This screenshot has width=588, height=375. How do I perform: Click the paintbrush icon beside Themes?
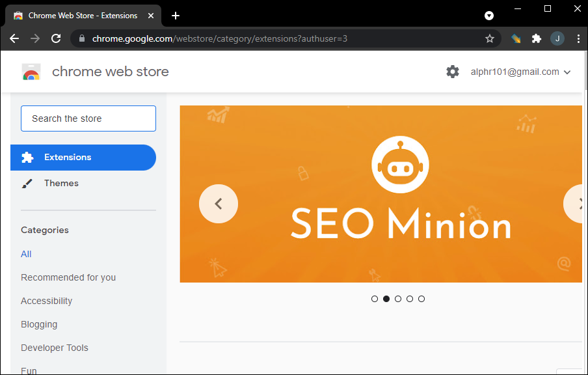point(27,184)
